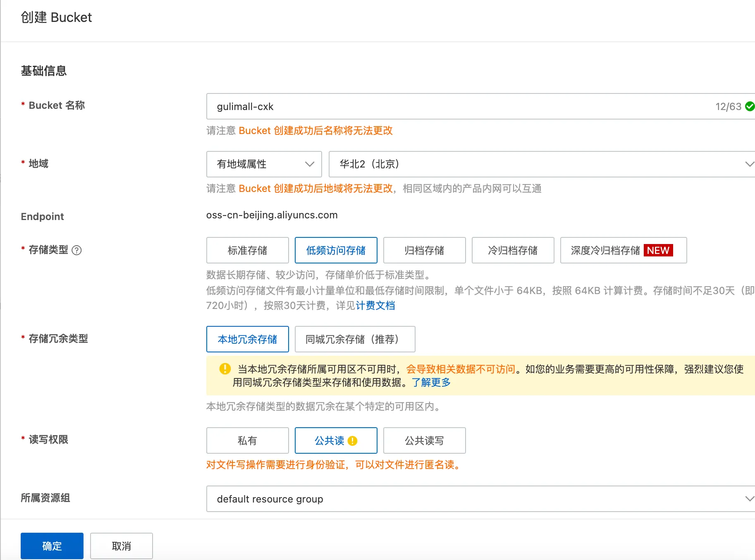Image resolution: width=755 pixels, height=560 pixels.
Task: Click the Bucket 名称 field label
Action: pos(57,105)
